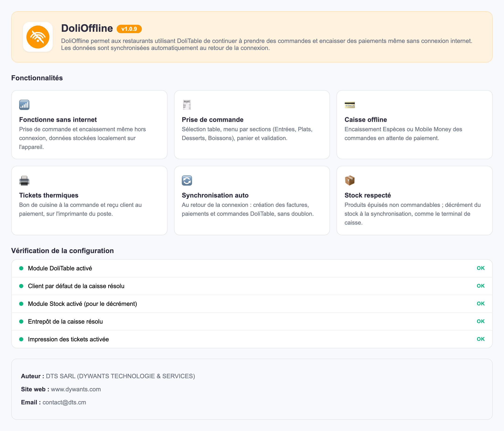Click the description under Fonctionne sans internet
The width and height of the screenshot is (504, 431).
tap(82, 138)
